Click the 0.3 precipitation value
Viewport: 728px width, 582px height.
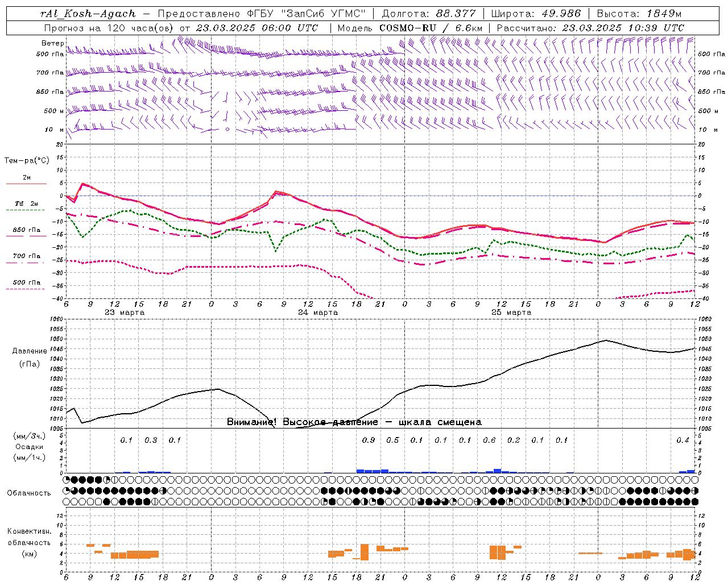151,440
